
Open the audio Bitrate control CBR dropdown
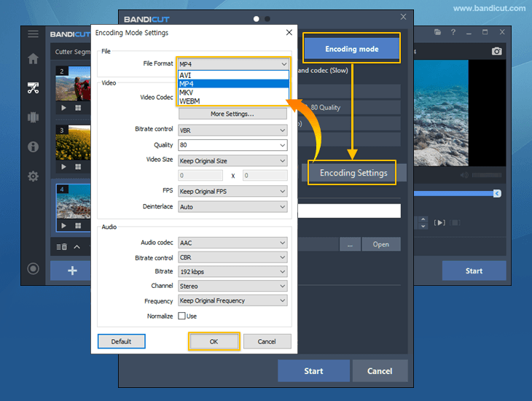[232, 257]
